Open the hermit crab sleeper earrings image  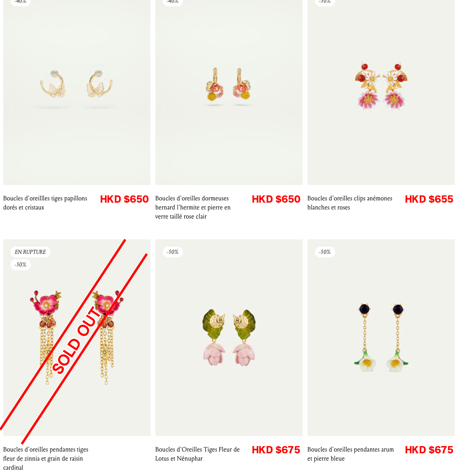[229, 92]
